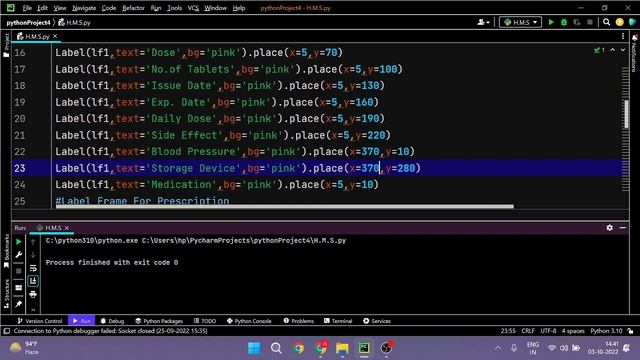The width and height of the screenshot is (640, 360).
Task: Open Search Everywhere using the magnifier icon
Action: pyautogui.click(x=607, y=22)
